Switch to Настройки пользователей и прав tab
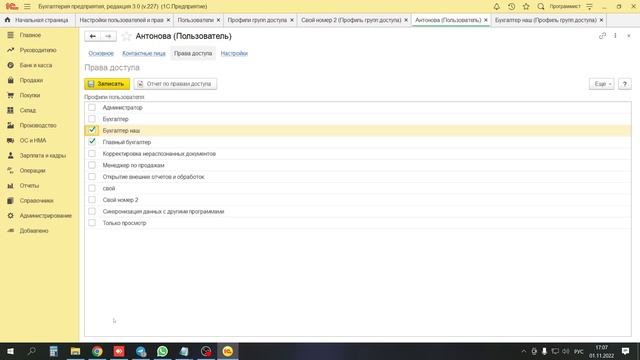640x360 pixels. coord(121,20)
